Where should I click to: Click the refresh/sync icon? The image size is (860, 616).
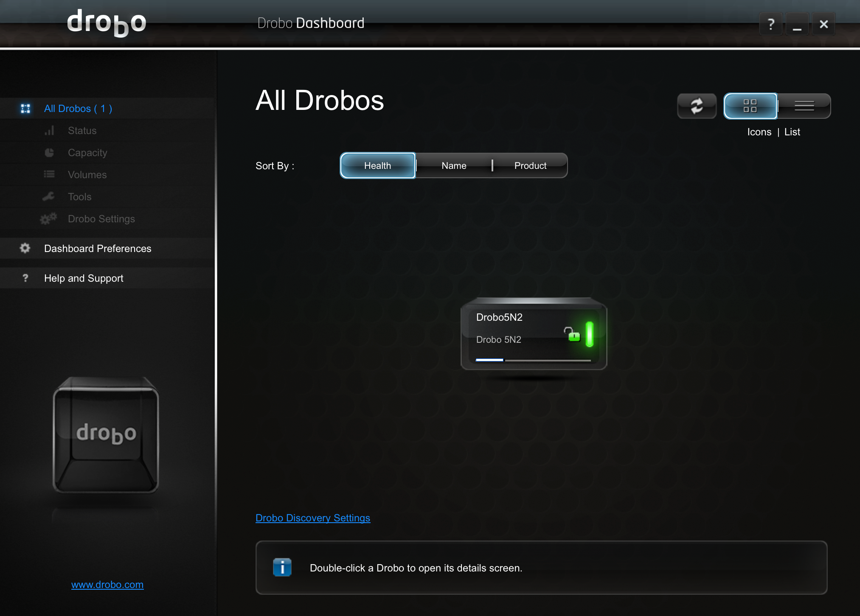click(697, 106)
